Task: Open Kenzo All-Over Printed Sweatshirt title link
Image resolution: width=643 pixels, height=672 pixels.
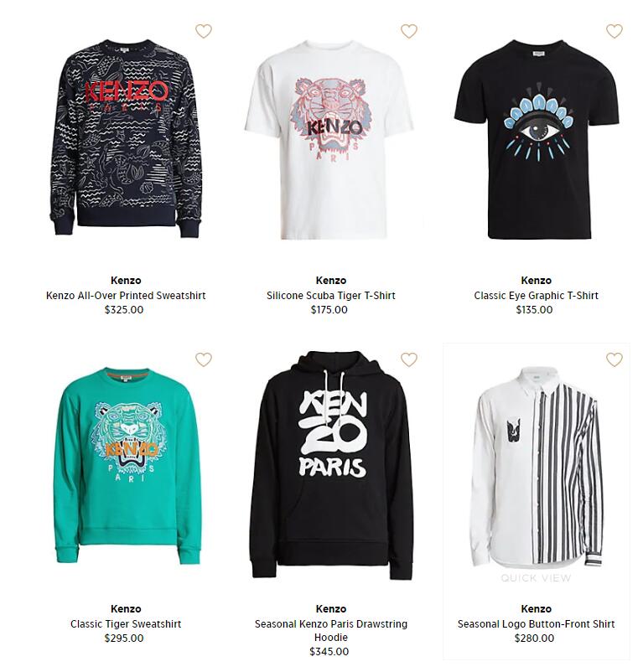Action: click(126, 295)
